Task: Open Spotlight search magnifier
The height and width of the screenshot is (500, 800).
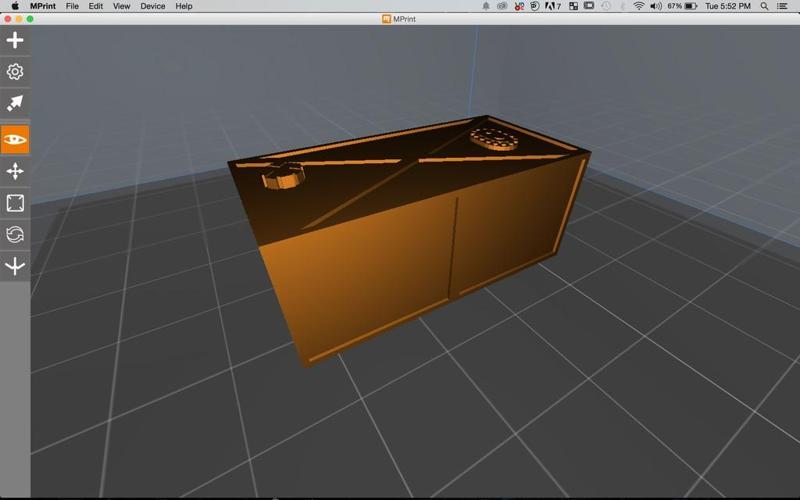Action: coord(764,6)
